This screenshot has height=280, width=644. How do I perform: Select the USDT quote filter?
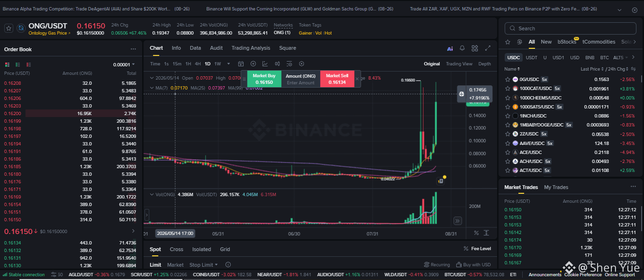click(532, 58)
